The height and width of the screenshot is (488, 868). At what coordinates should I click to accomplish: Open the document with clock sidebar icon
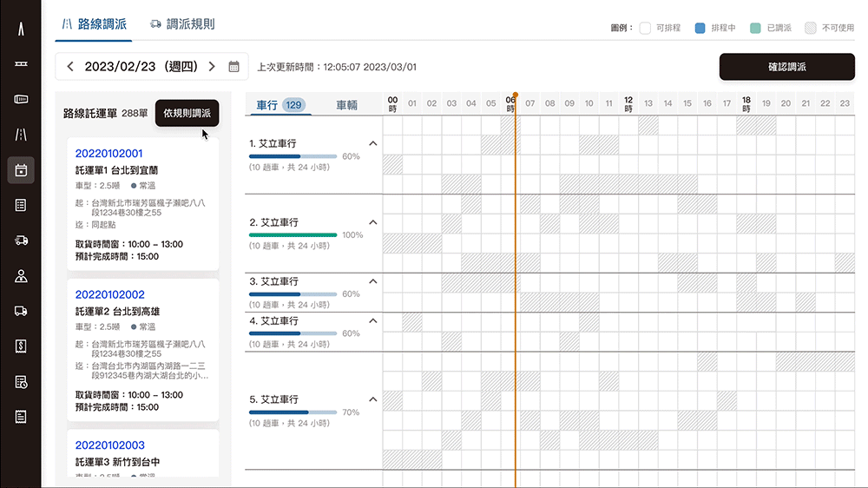(x=21, y=382)
